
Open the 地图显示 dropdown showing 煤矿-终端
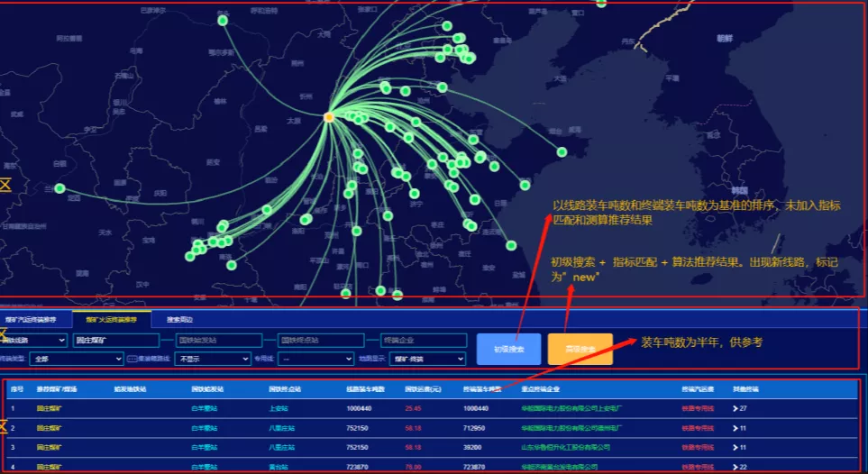click(x=427, y=359)
